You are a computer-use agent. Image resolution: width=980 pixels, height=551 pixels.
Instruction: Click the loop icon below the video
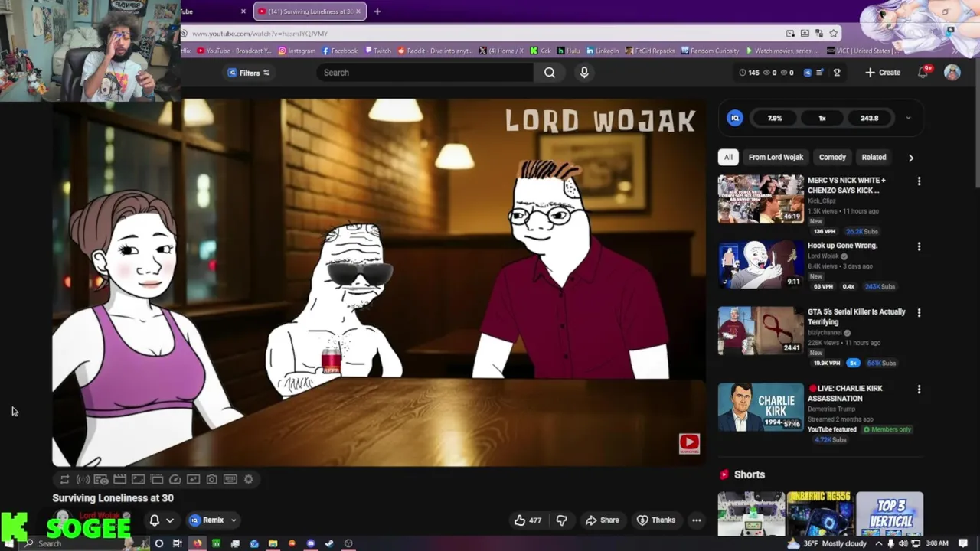tap(65, 479)
